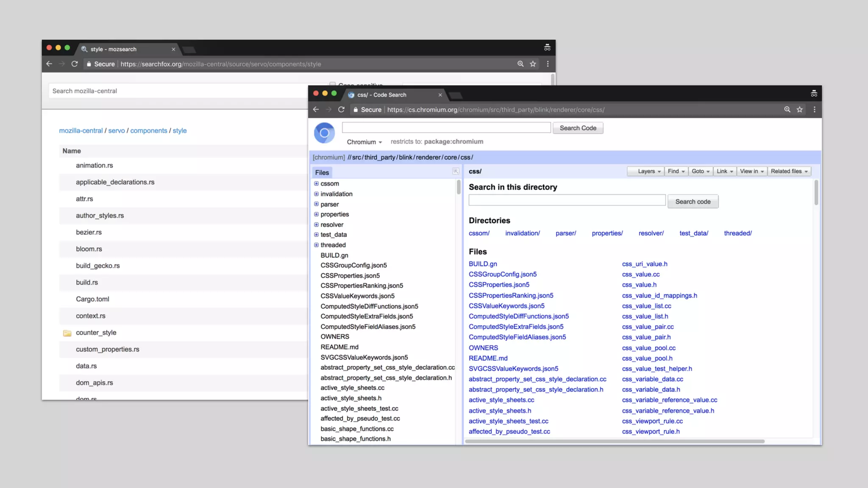Open the servo breadcrumb link
Screen dimensions: 868x488
pyautogui.click(x=117, y=130)
